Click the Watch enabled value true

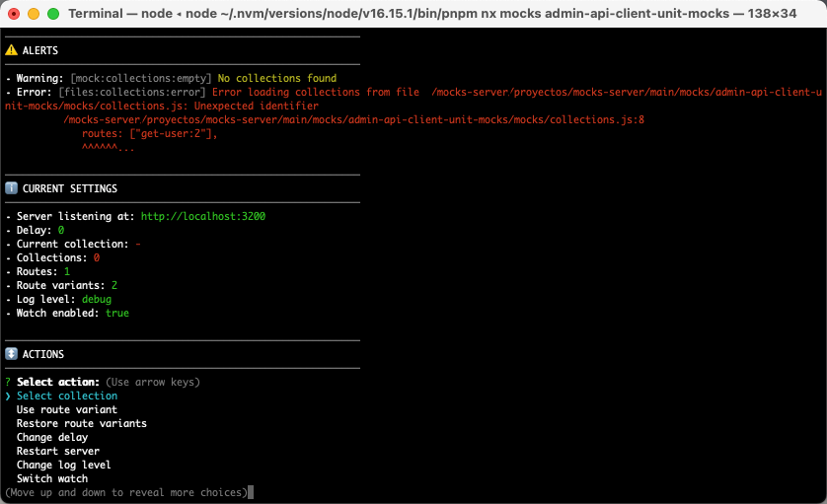point(117,314)
